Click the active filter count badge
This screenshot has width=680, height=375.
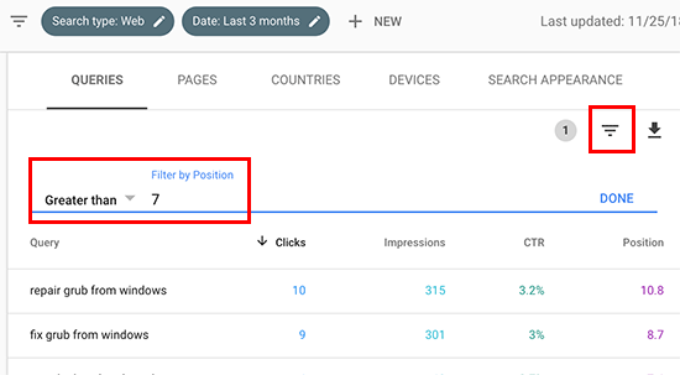tap(565, 130)
